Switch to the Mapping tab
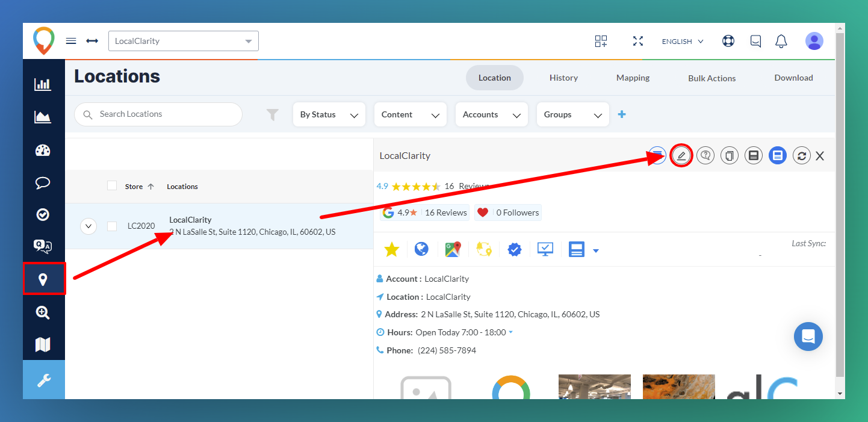Screen dimensions: 868x422 (x=633, y=78)
